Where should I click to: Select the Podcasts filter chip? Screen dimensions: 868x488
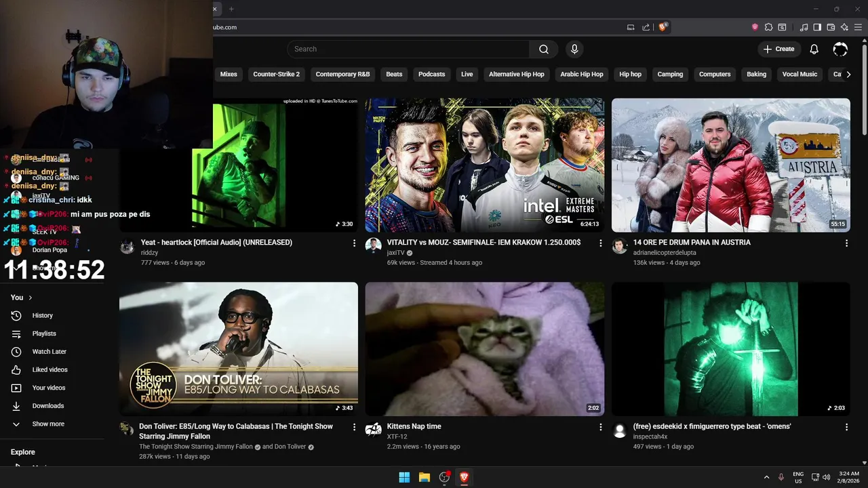click(431, 75)
